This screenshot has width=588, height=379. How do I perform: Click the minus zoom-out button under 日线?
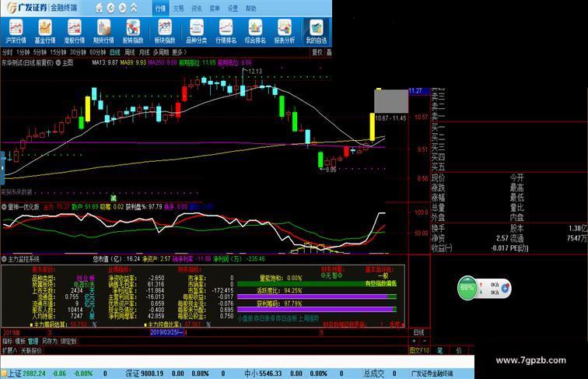click(425, 341)
